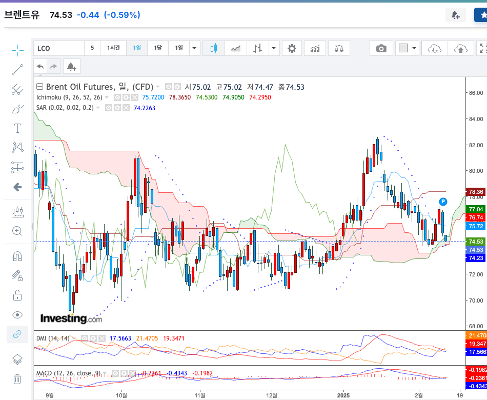Open the Ichimoku indicator settings icon
Screen dimensions: 487x400
126,97
